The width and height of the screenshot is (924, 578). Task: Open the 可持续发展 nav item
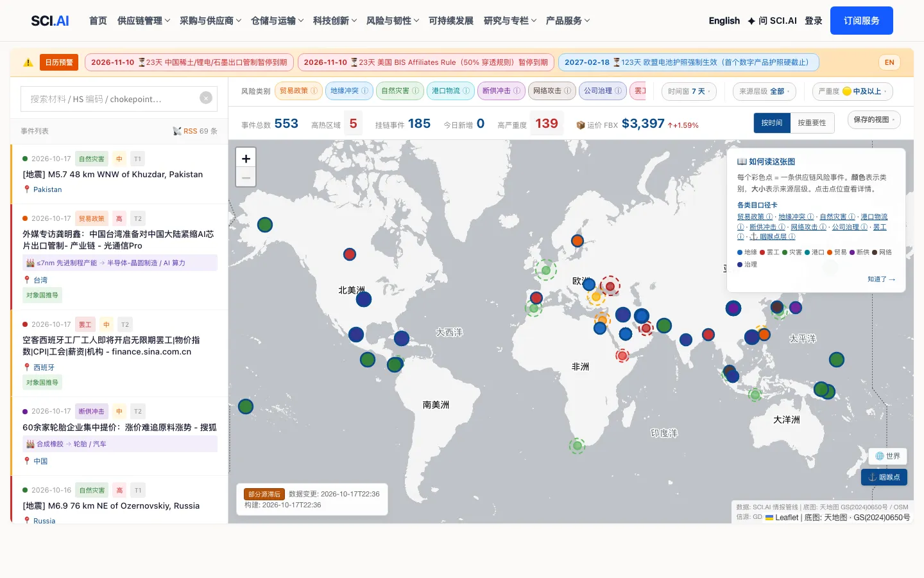451,21
